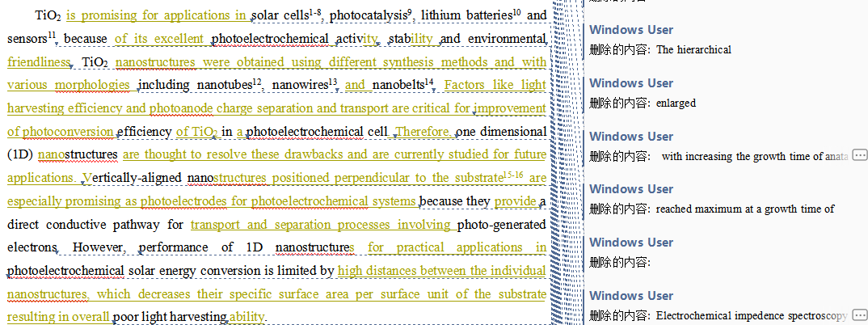Expand the truncated "Electrochemical impedence spectroscopy" revision
Screen dimensions: 868x325
click(x=860, y=315)
